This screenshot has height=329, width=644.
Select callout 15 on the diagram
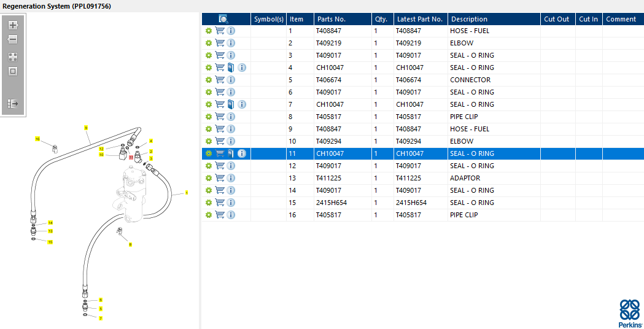(x=50, y=242)
